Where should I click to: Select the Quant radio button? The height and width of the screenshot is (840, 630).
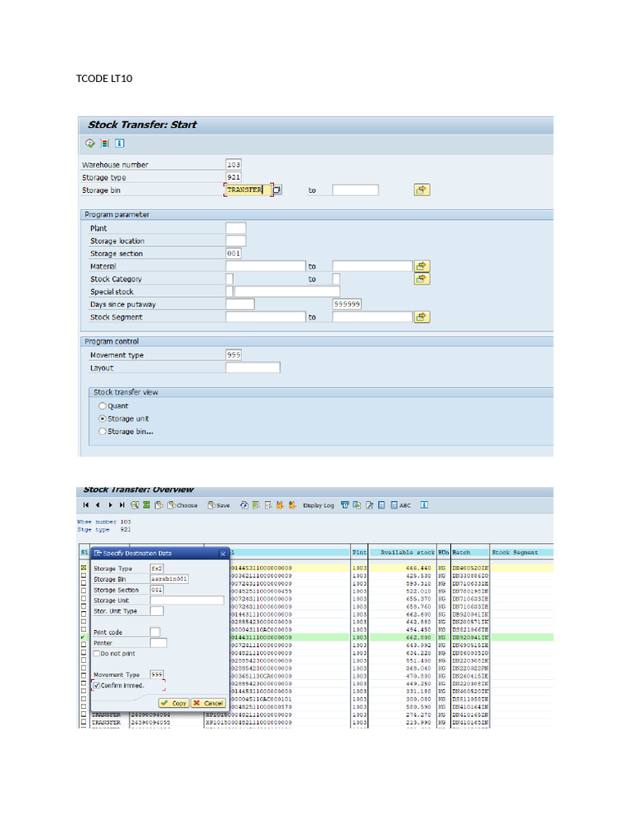coord(103,405)
